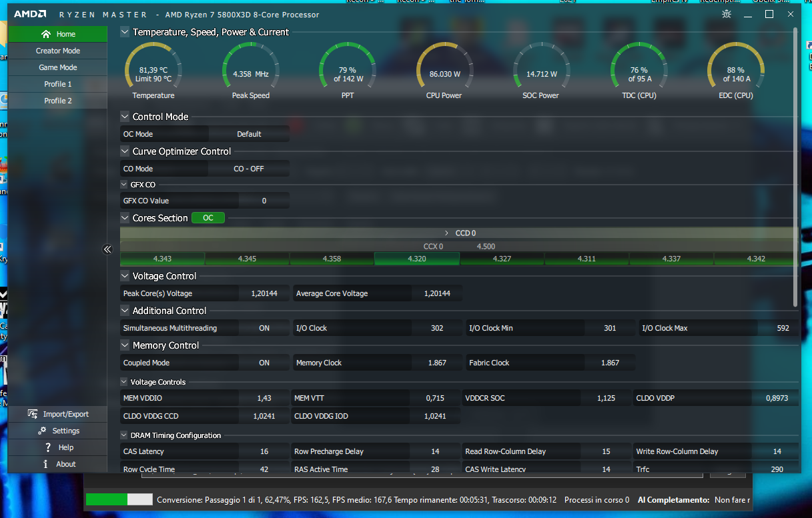Open the About entry
Image resolution: width=812 pixels, height=518 pixels.
tap(57, 464)
